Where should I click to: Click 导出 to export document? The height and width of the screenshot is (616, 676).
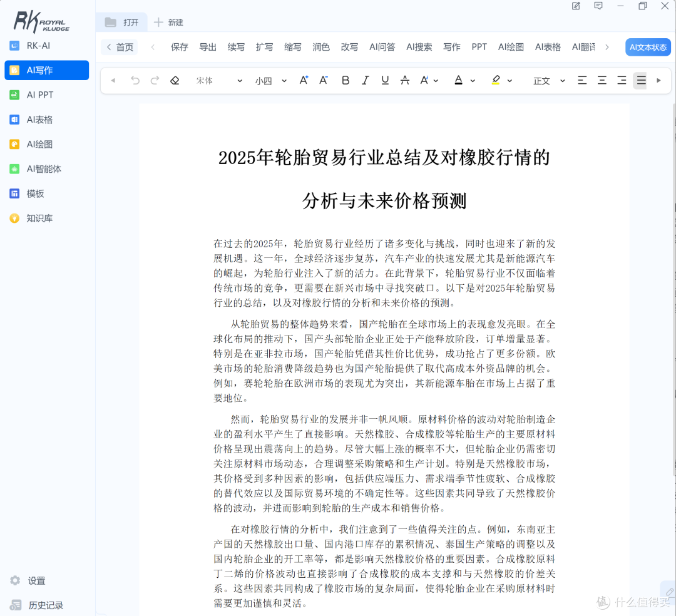[208, 47]
